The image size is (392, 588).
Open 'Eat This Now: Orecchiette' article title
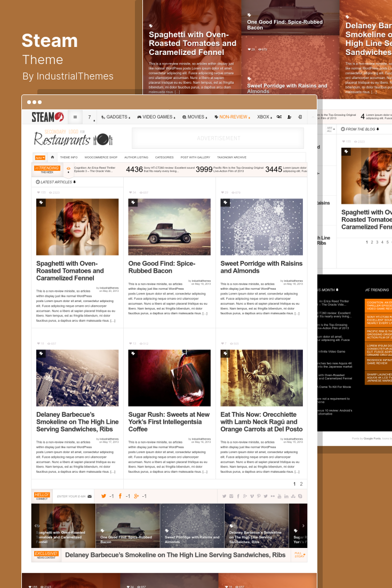coord(261,422)
